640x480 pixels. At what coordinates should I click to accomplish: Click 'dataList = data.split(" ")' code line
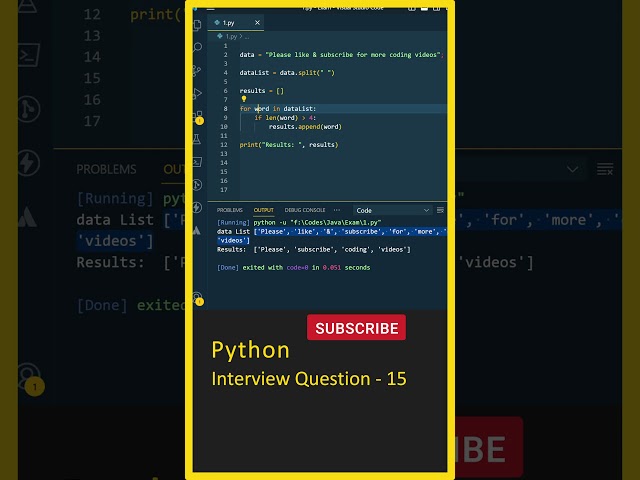click(x=287, y=73)
